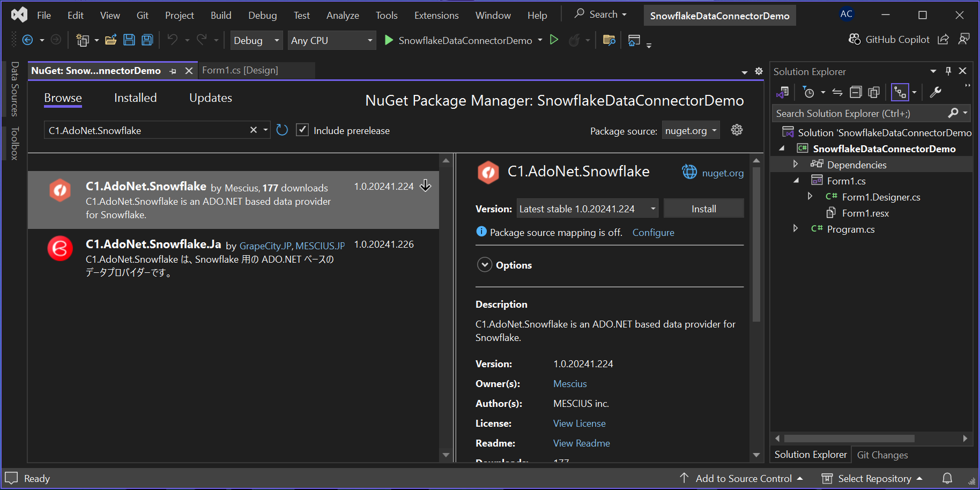This screenshot has height=490, width=980.
Task: Switch to the Installed tab
Action: 136,98
